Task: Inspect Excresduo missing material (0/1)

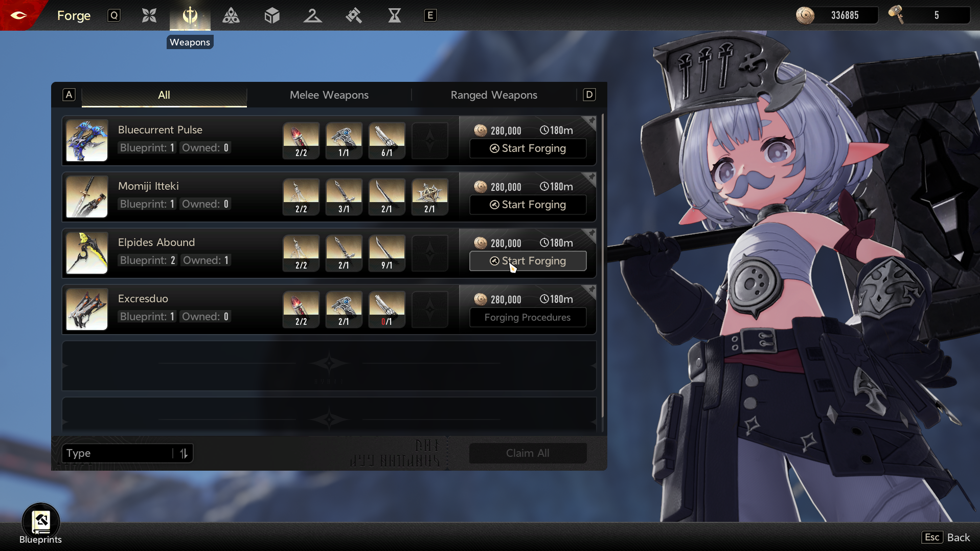Action: 387,310
